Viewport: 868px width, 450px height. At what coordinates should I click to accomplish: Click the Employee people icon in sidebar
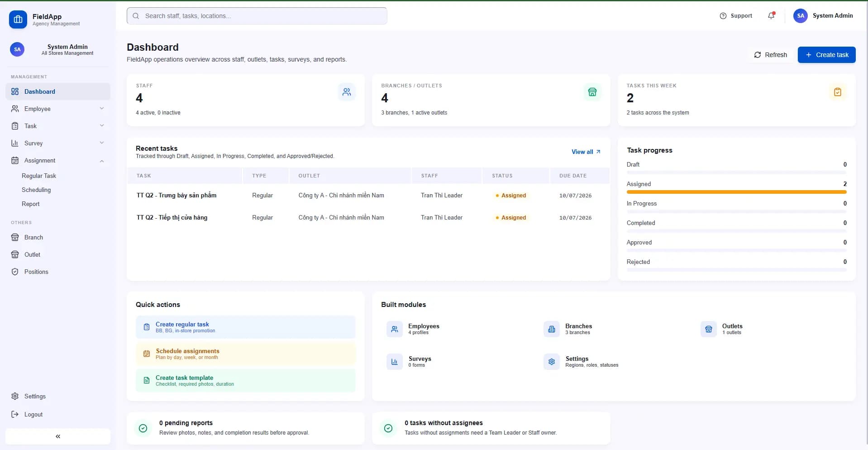(x=15, y=109)
